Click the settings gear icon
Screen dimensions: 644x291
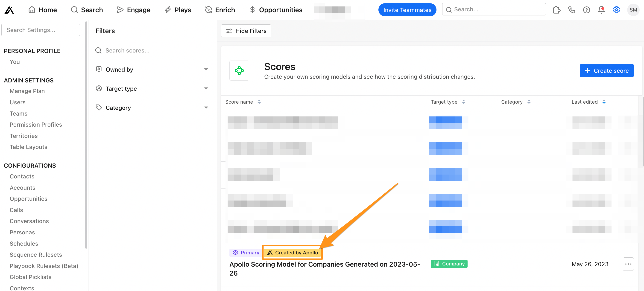[x=616, y=10]
